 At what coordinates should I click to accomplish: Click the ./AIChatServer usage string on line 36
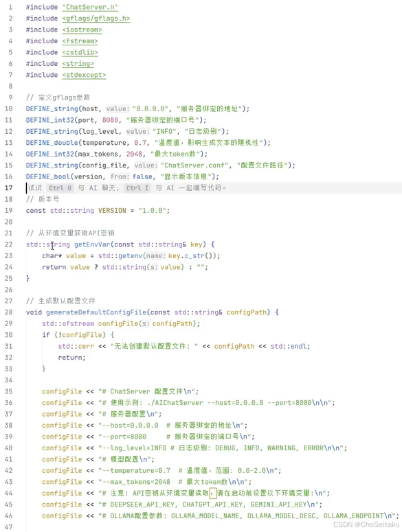click(216, 403)
